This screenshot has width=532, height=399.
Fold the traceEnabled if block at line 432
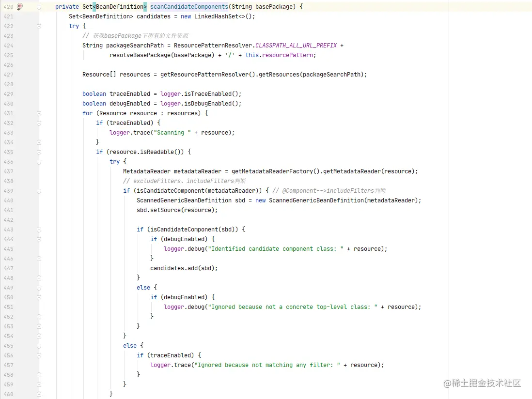[39, 123]
